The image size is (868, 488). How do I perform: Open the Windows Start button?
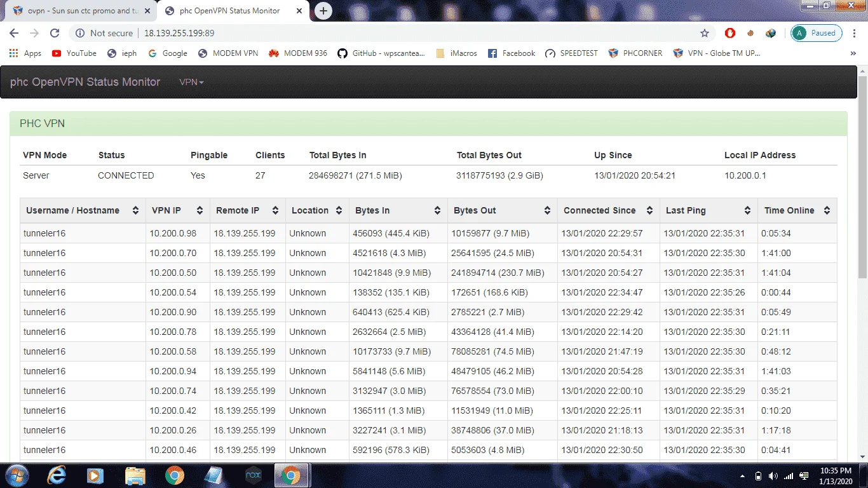coord(17,475)
